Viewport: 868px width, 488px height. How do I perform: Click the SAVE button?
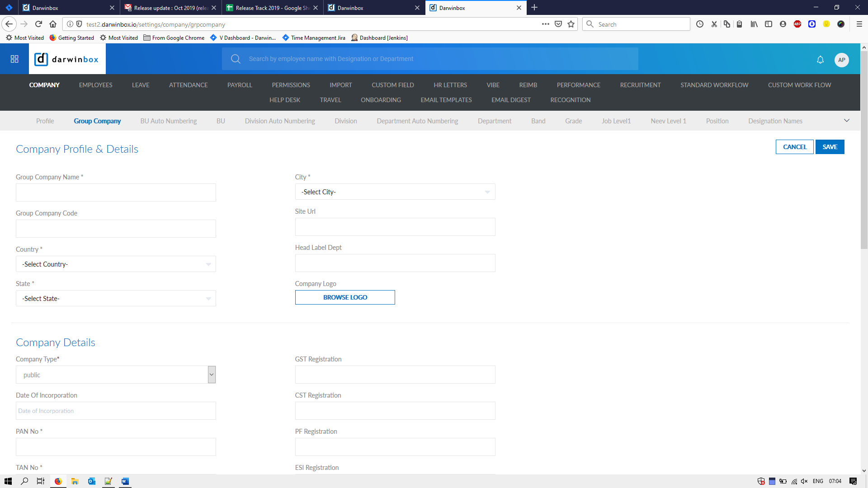click(x=830, y=147)
